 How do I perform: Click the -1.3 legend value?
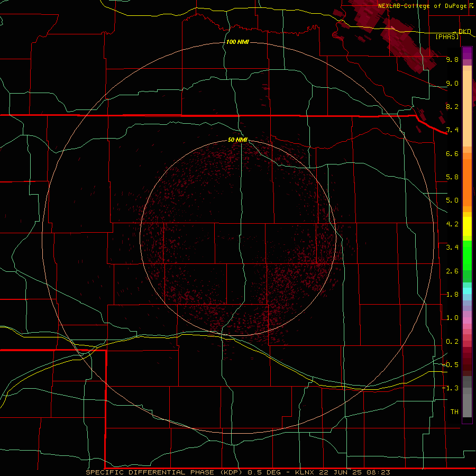[x=450, y=388]
